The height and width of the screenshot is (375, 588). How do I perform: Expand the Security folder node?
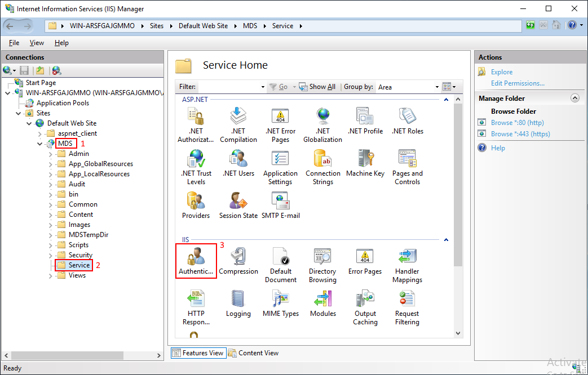pyautogui.click(x=51, y=256)
